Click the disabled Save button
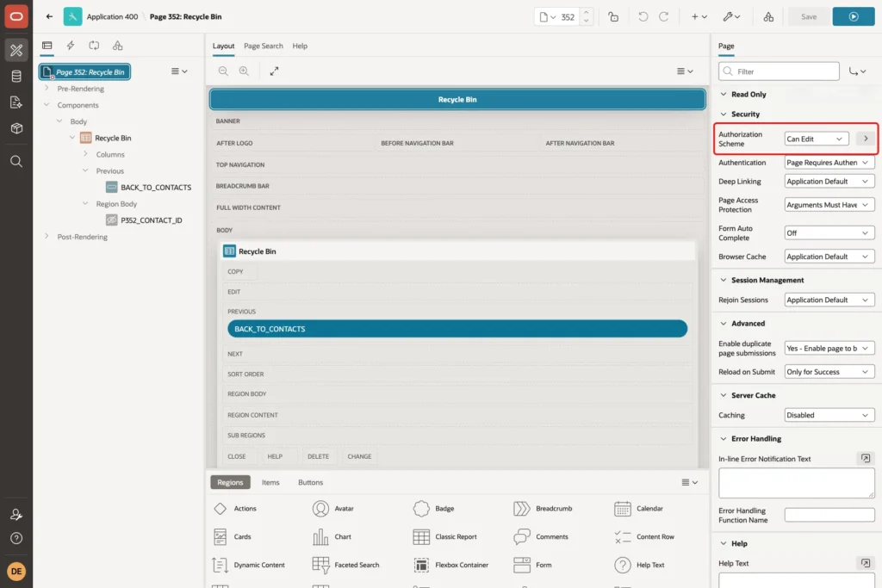This screenshot has height=588, width=882. pyautogui.click(x=808, y=17)
